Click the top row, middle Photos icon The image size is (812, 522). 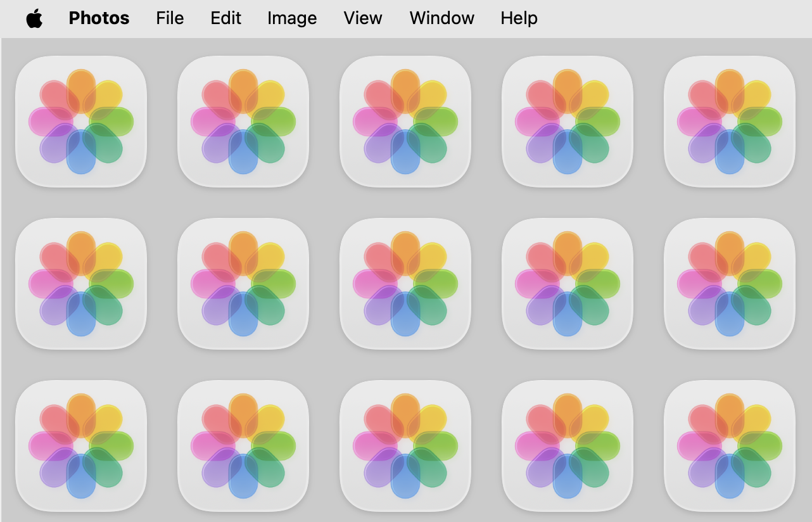coord(405,121)
